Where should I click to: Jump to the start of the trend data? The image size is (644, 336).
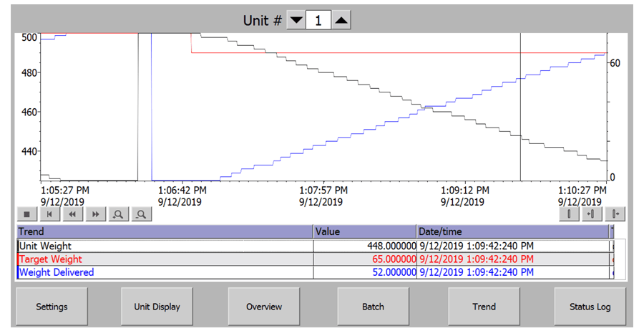pos(49,213)
